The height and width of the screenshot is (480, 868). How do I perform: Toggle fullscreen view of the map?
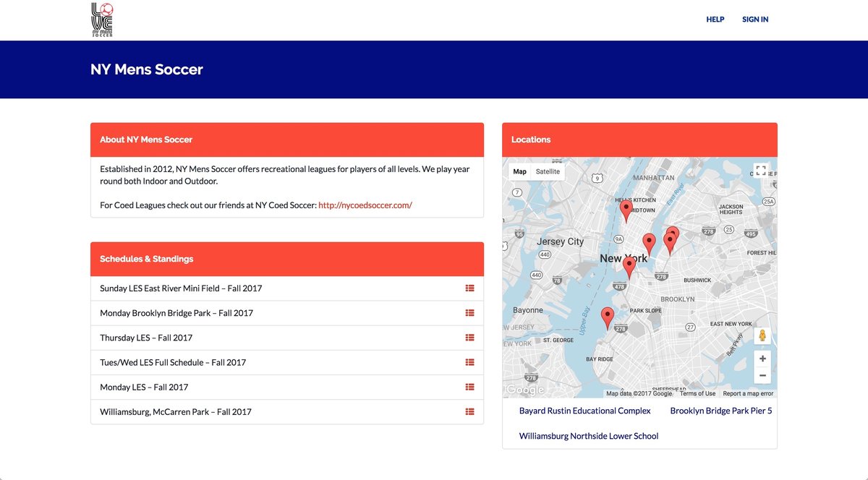(x=760, y=171)
